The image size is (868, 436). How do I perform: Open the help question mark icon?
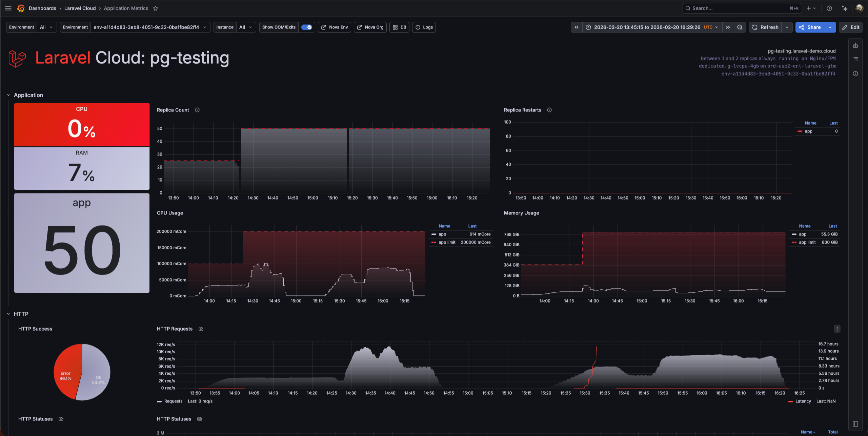pos(829,8)
